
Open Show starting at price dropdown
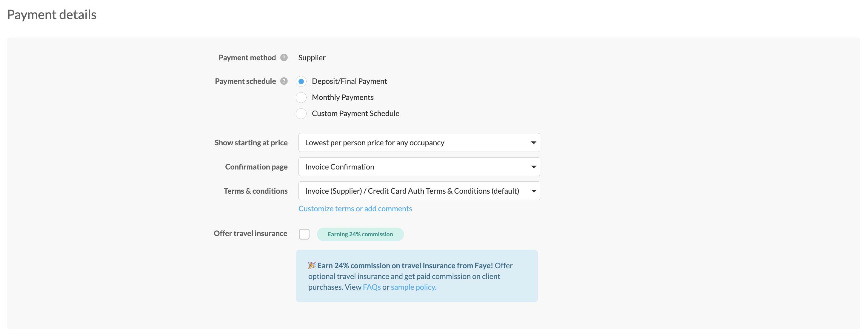[x=418, y=143]
